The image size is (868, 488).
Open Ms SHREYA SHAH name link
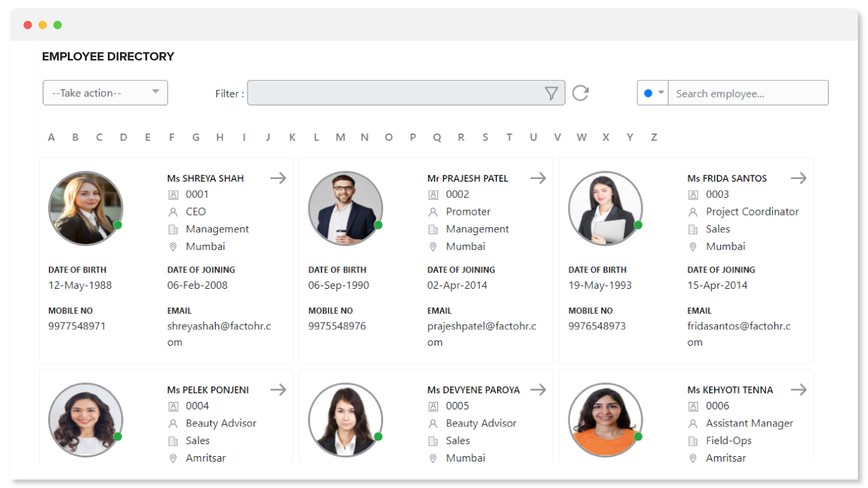[x=205, y=178]
